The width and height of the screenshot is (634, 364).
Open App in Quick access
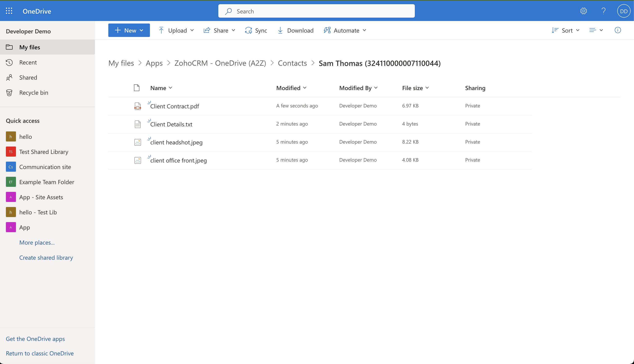click(x=25, y=227)
